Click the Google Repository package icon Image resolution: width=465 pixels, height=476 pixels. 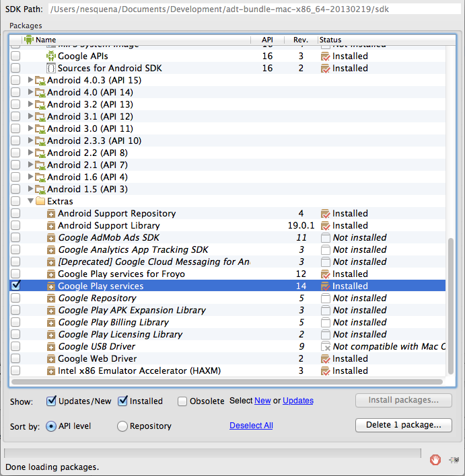click(x=51, y=299)
